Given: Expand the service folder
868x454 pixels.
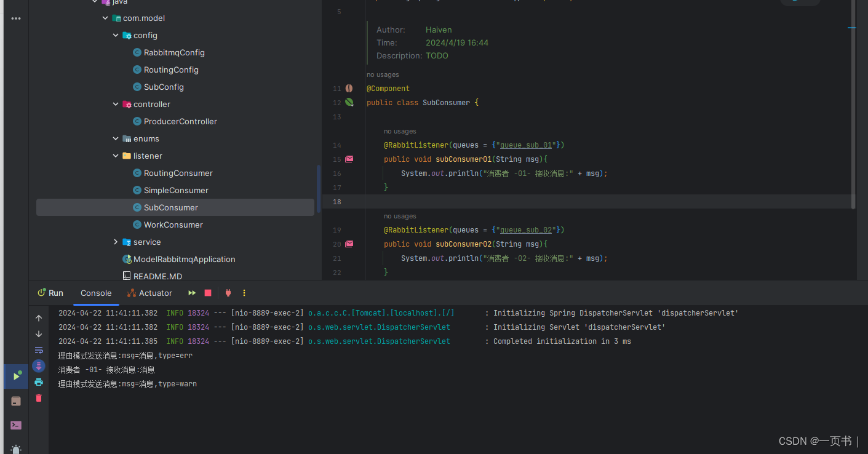Looking at the screenshot, I should [116, 242].
